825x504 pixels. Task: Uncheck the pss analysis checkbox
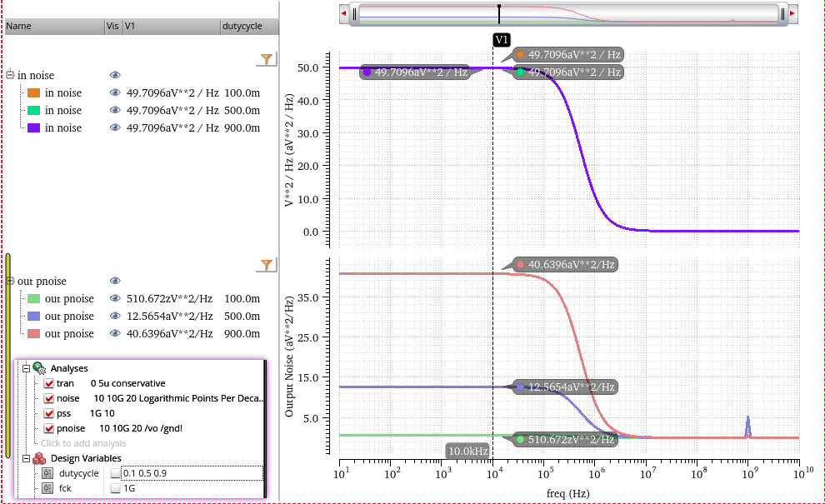[x=49, y=413]
